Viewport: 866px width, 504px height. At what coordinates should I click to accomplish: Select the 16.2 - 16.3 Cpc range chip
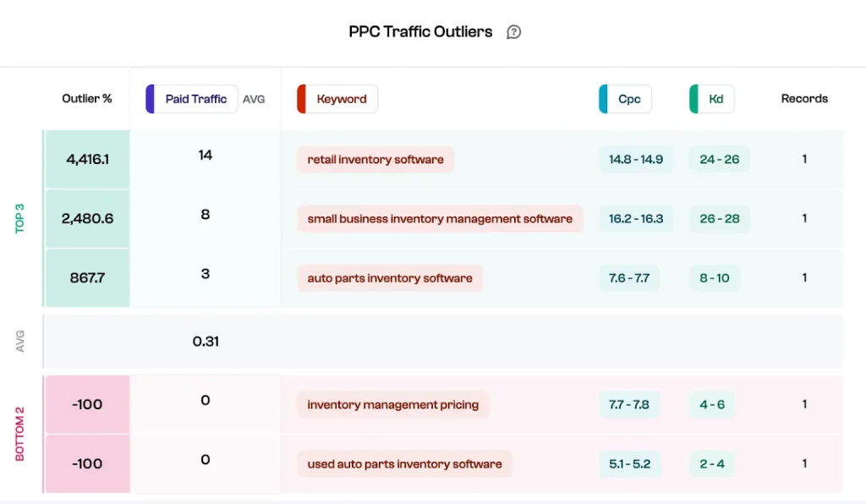tap(636, 219)
